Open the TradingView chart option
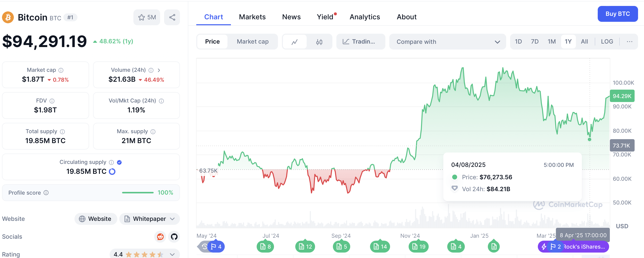This screenshot has width=644, height=258. [361, 42]
